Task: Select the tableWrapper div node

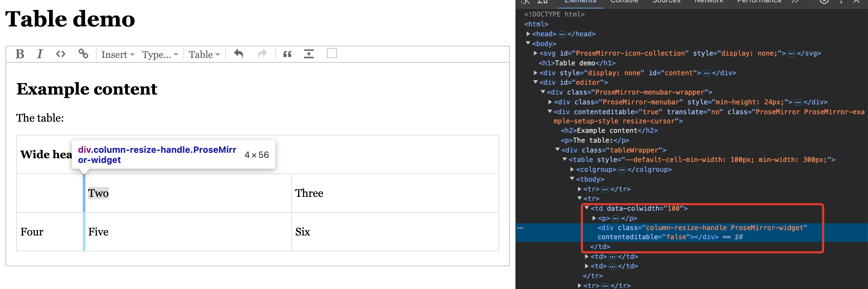Action: 614,150
